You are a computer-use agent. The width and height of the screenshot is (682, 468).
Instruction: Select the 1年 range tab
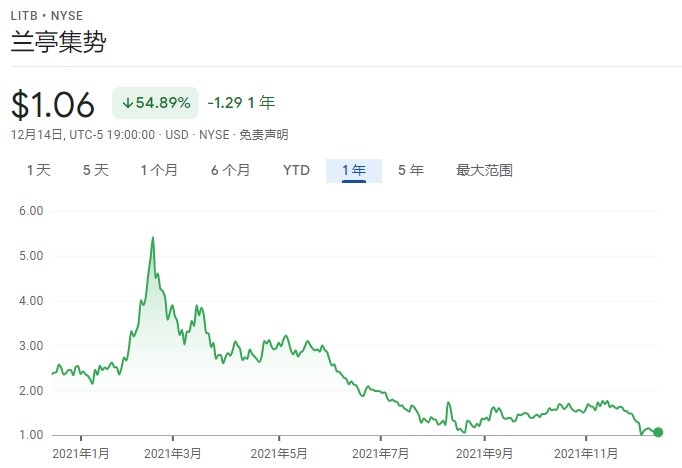click(x=354, y=171)
